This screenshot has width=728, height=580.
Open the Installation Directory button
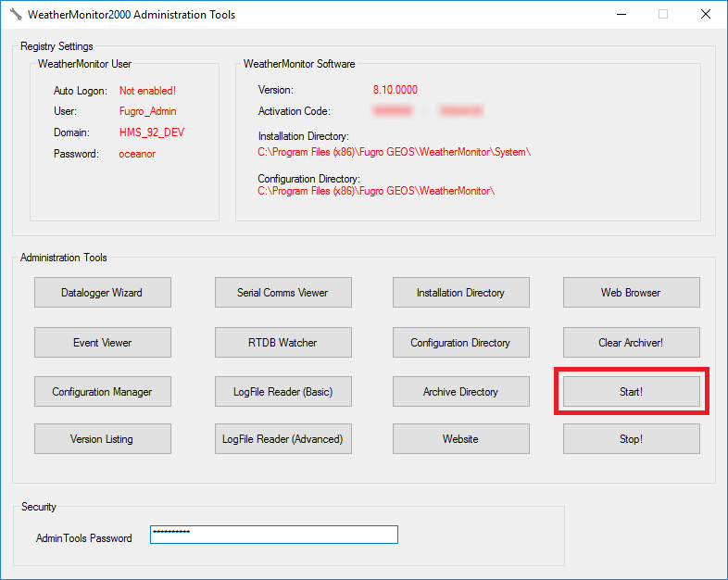point(461,293)
